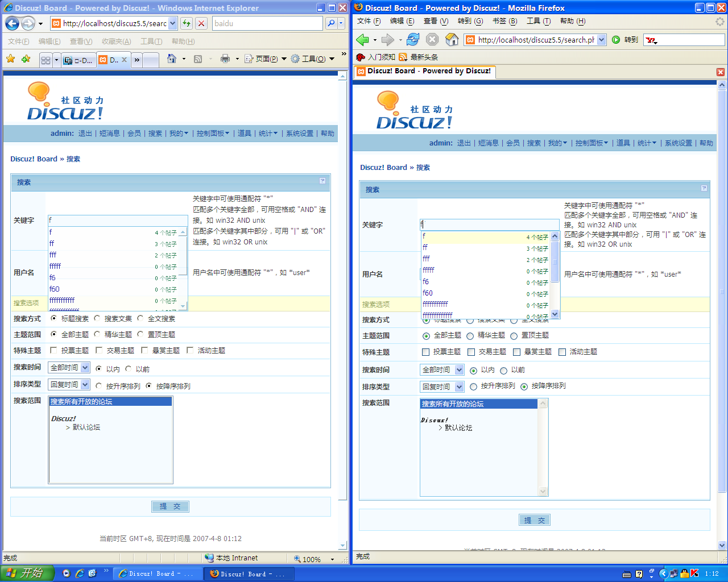Select 精华主题 radio in Internet Explorer page
This screenshot has width=728, height=582.
click(97, 334)
